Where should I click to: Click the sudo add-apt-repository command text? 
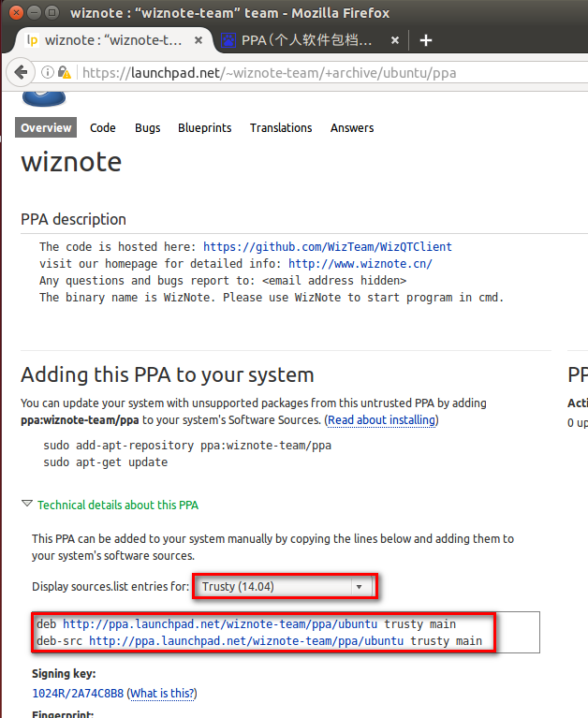click(187, 446)
